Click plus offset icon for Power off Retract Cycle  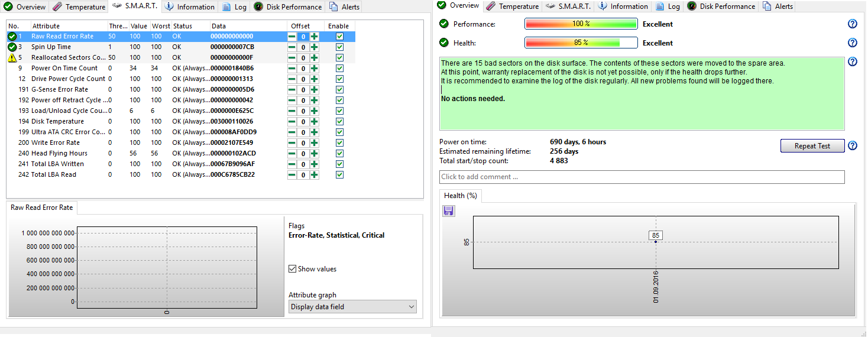(x=315, y=101)
